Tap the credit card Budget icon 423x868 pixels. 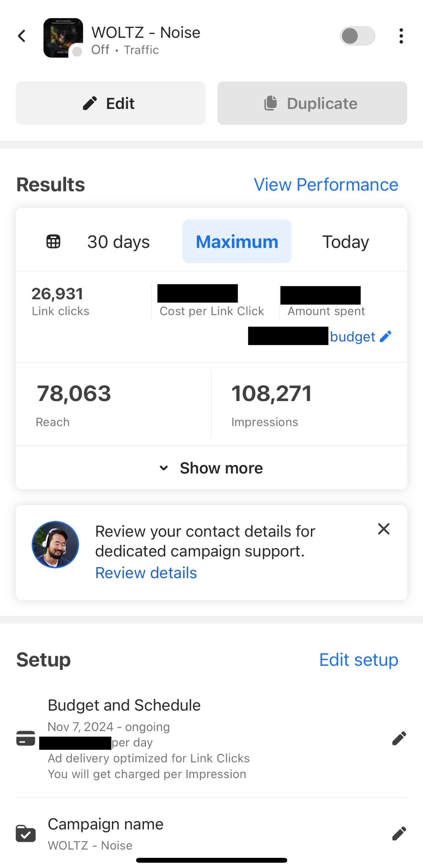tap(25, 738)
